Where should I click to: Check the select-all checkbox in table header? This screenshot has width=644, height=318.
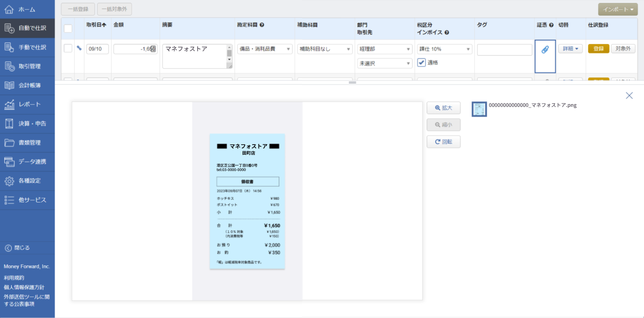68,28
